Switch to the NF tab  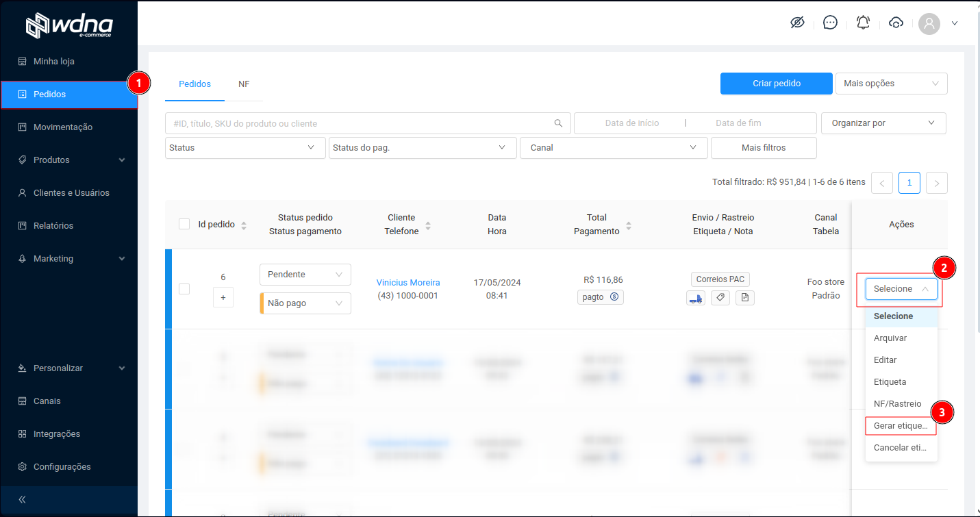tap(244, 84)
